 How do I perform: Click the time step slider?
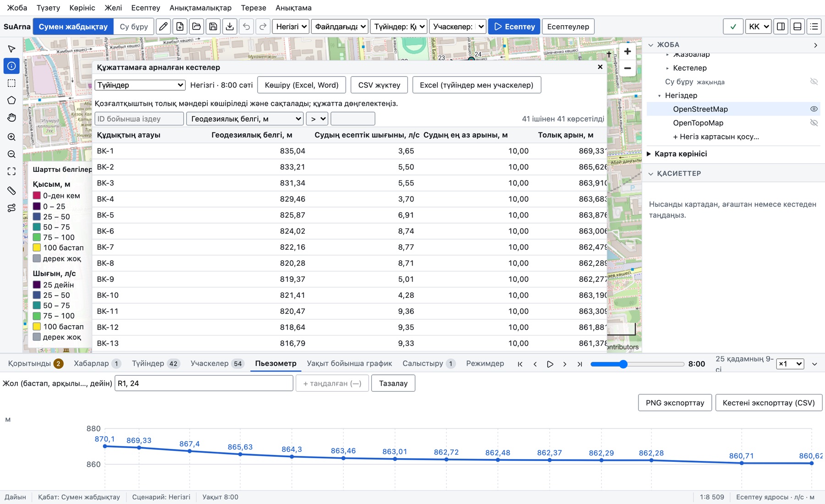pos(637,364)
